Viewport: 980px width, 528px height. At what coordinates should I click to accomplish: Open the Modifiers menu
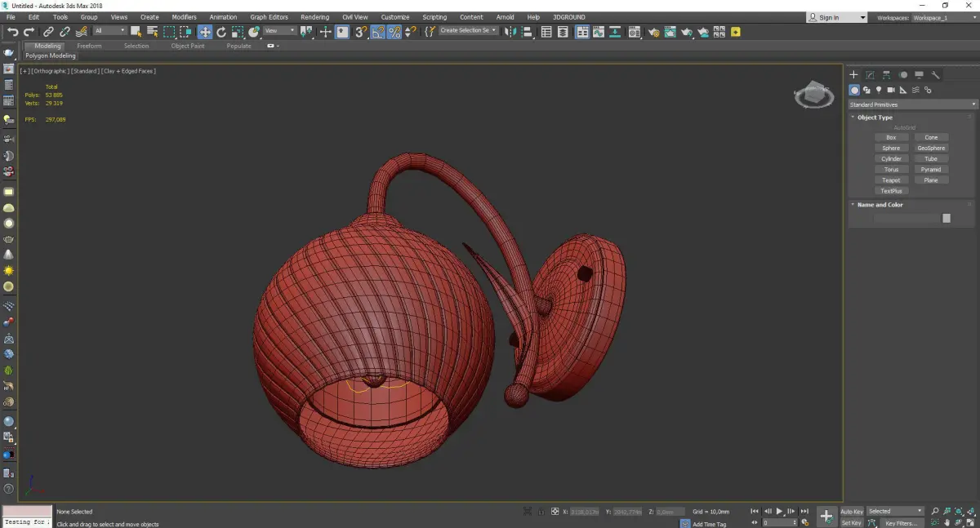coord(184,17)
